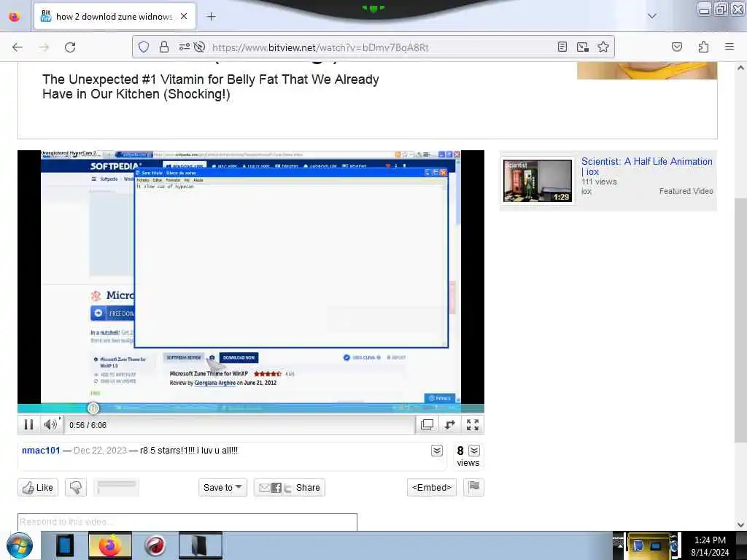Expand the video description chevron
This screenshot has width=747, height=560.
[x=437, y=451]
